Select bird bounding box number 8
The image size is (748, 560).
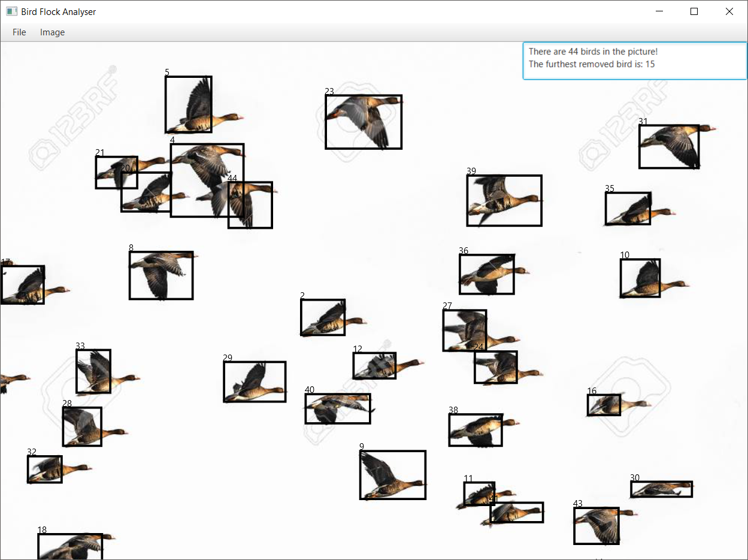tap(160, 275)
